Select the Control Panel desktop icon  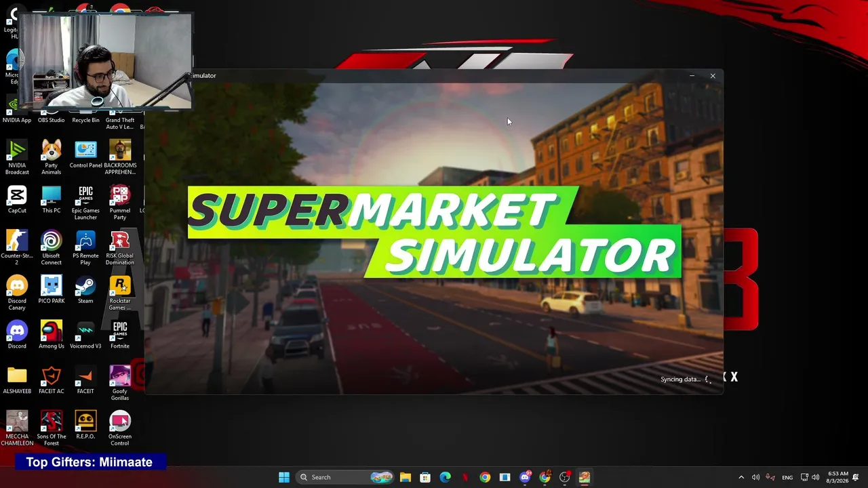pos(85,155)
